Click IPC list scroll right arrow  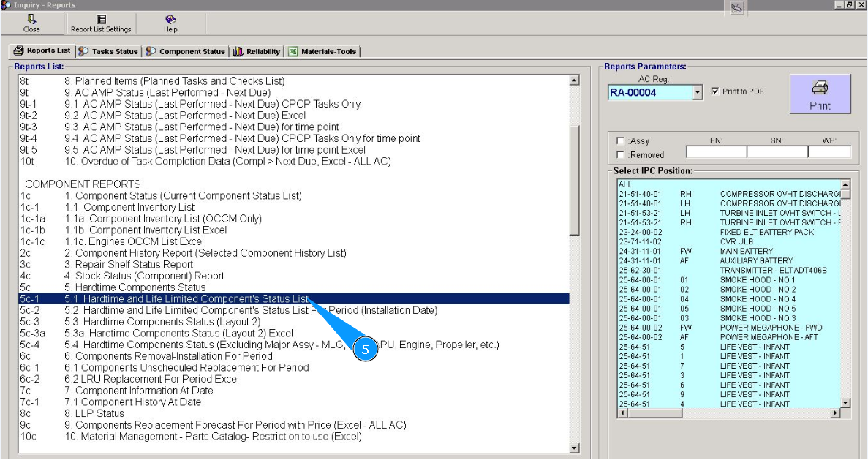pyautogui.click(x=835, y=413)
